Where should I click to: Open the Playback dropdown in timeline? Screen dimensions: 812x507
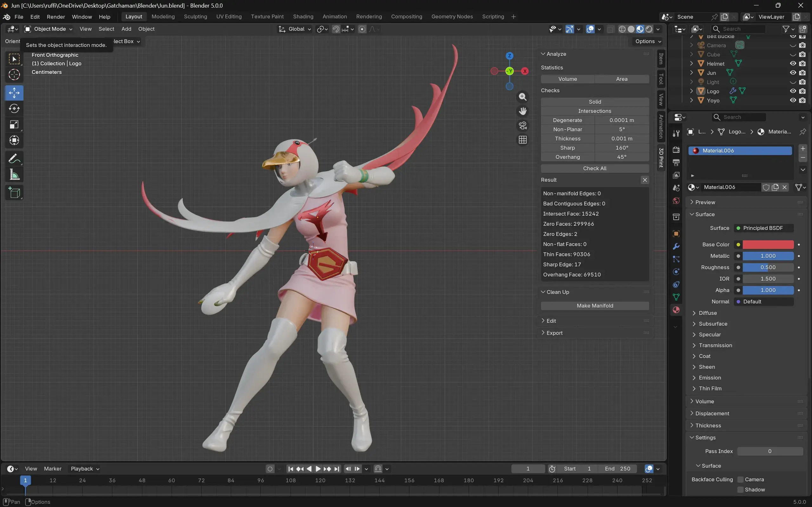85,469
